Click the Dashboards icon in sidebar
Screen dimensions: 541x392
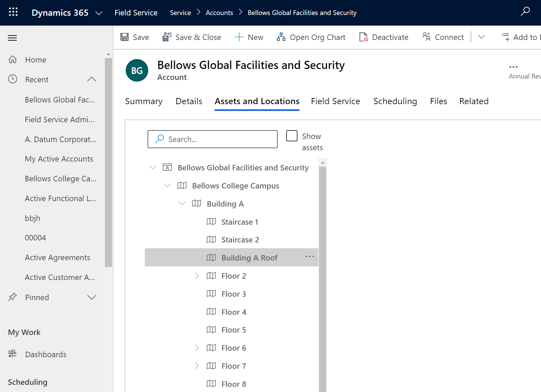[x=13, y=354]
